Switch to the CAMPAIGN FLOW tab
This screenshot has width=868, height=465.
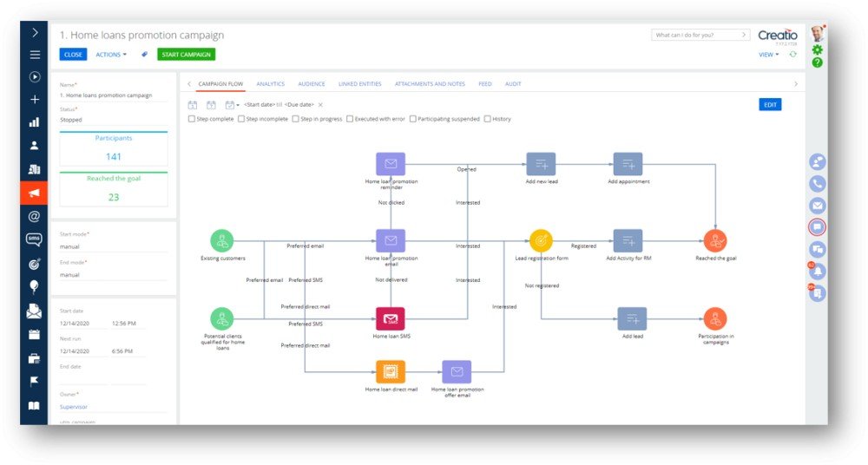pos(220,83)
